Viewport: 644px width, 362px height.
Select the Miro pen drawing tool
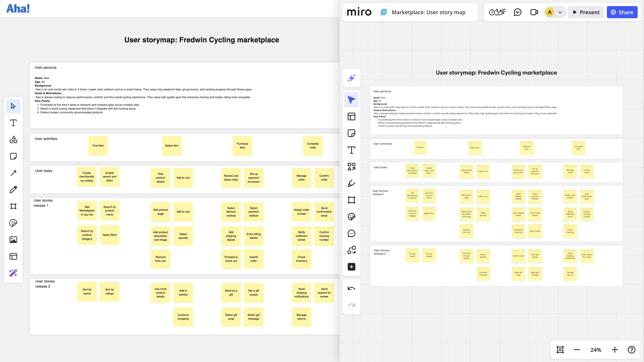tap(351, 183)
